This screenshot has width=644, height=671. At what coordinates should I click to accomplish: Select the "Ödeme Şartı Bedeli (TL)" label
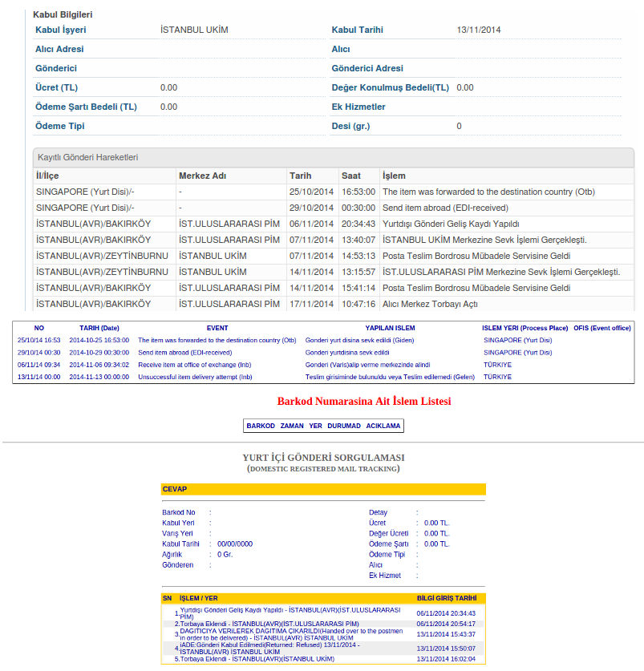(86, 107)
